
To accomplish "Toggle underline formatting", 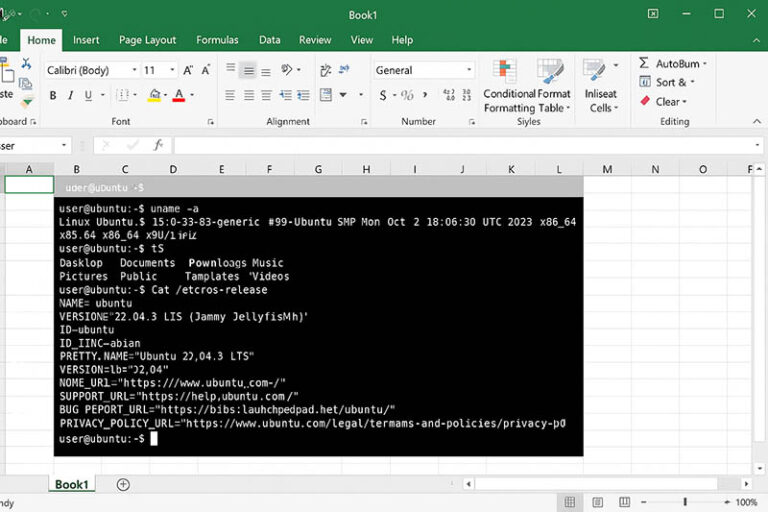I will click(89, 96).
